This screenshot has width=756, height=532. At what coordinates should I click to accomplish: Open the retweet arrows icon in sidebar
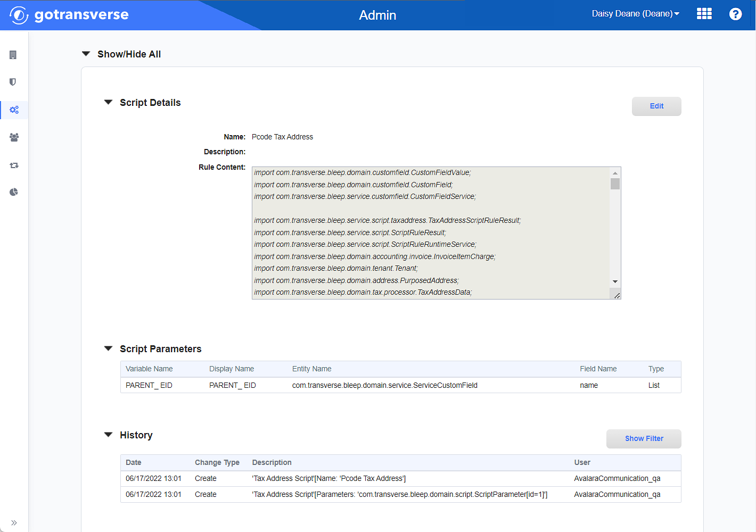pyautogui.click(x=14, y=165)
